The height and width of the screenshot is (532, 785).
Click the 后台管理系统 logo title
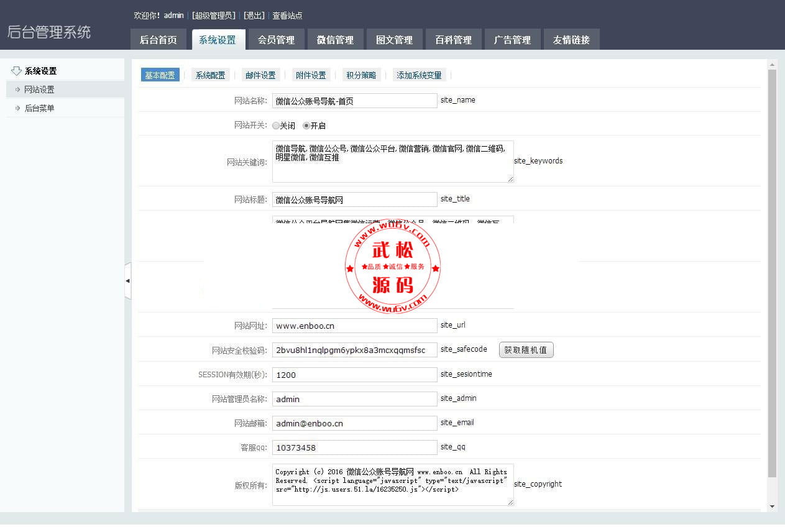49,32
